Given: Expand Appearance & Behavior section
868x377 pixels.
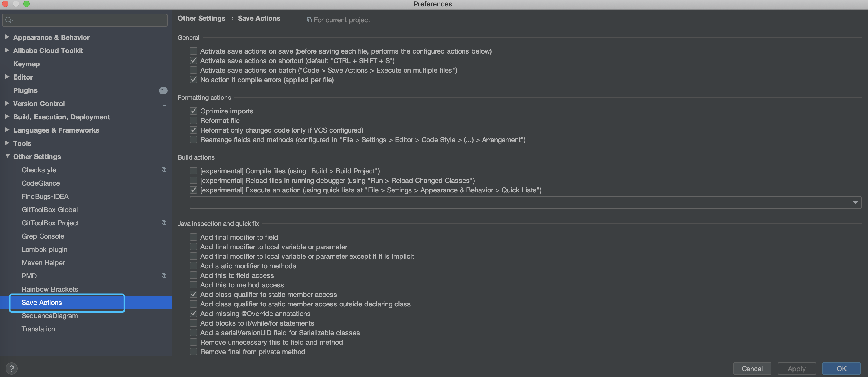Looking at the screenshot, I should [7, 37].
